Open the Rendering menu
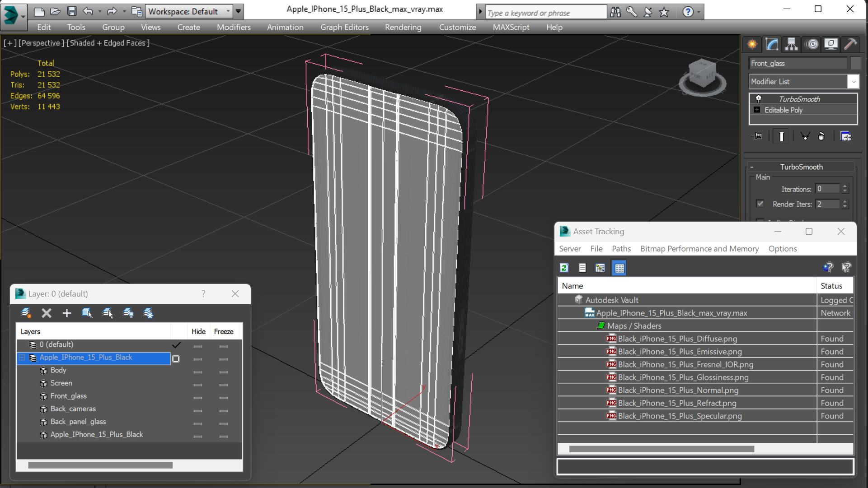 point(403,27)
